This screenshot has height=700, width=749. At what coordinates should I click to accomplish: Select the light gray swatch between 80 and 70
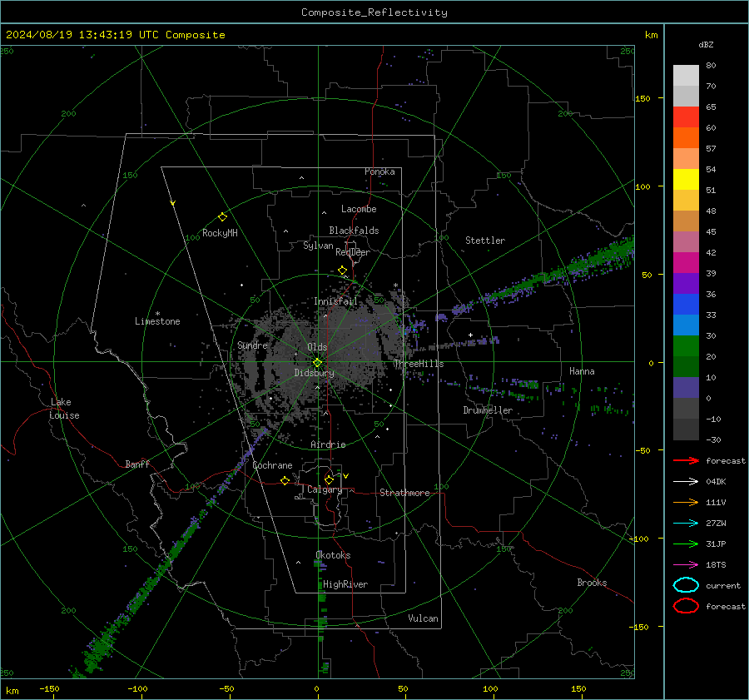click(686, 76)
